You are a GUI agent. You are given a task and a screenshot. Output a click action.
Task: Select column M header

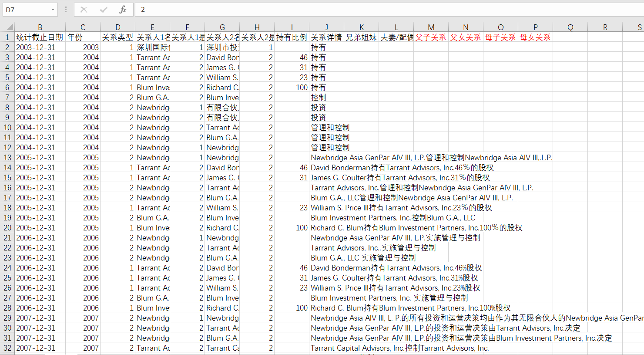pyautogui.click(x=431, y=27)
